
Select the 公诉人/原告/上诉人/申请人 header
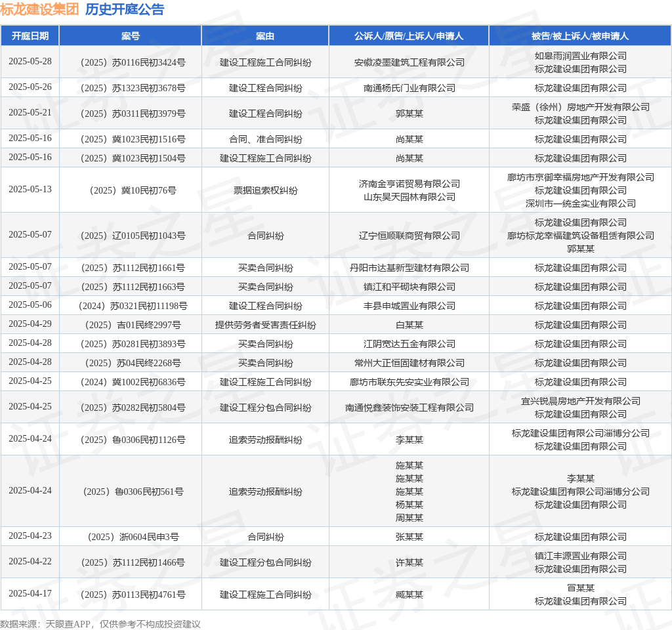pos(409,36)
